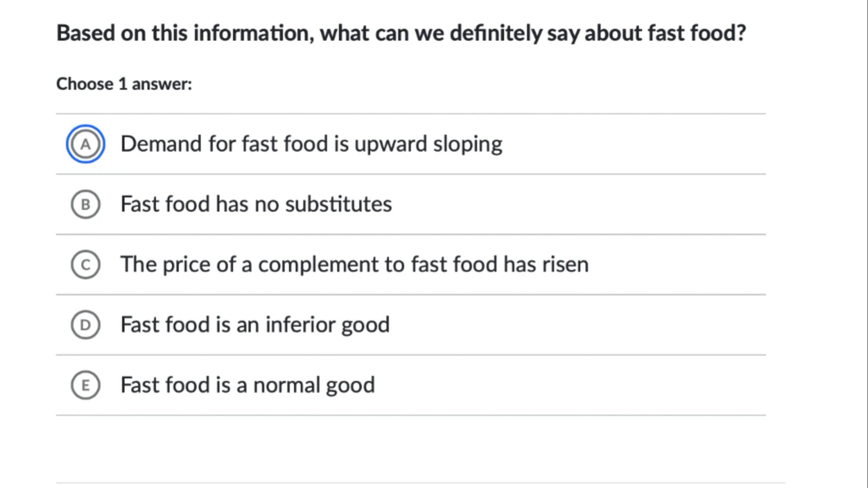Pick the 'price of a complement' answer text

click(354, 265)
